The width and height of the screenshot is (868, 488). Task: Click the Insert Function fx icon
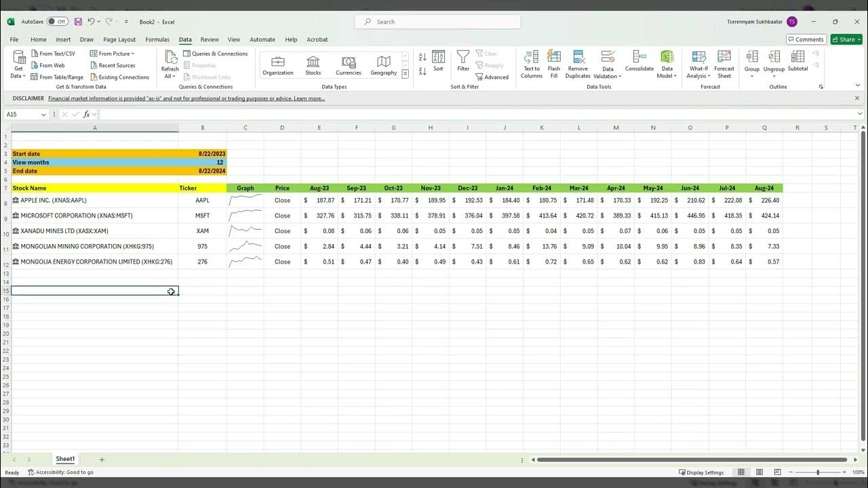pyautogui.click(x=86, y=115)
